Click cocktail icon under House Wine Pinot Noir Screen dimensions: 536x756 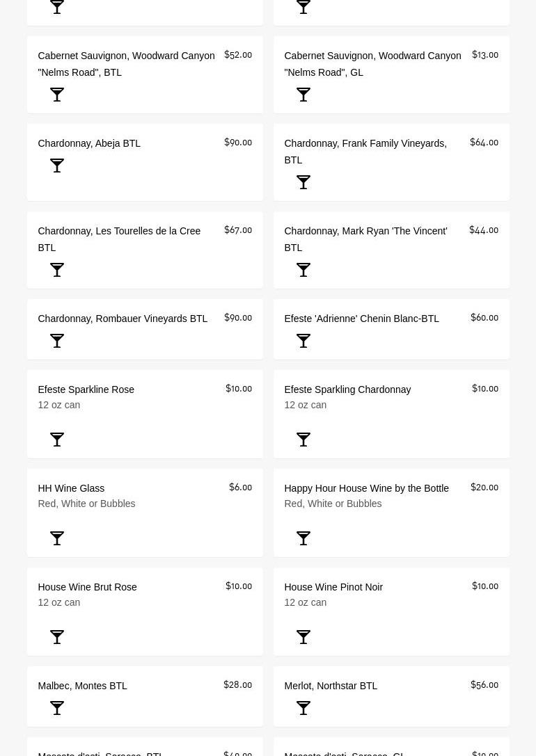pyautogui.click(x=304, y=637)
